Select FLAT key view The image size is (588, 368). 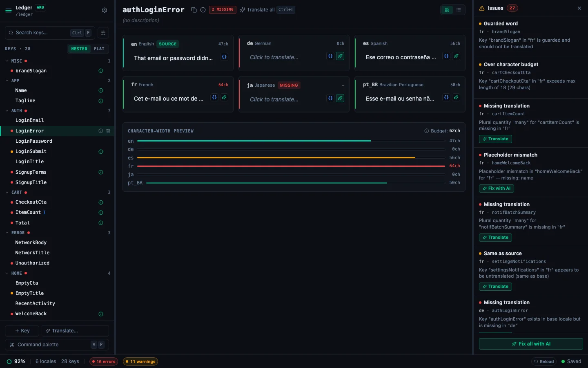tap(99, 49)
